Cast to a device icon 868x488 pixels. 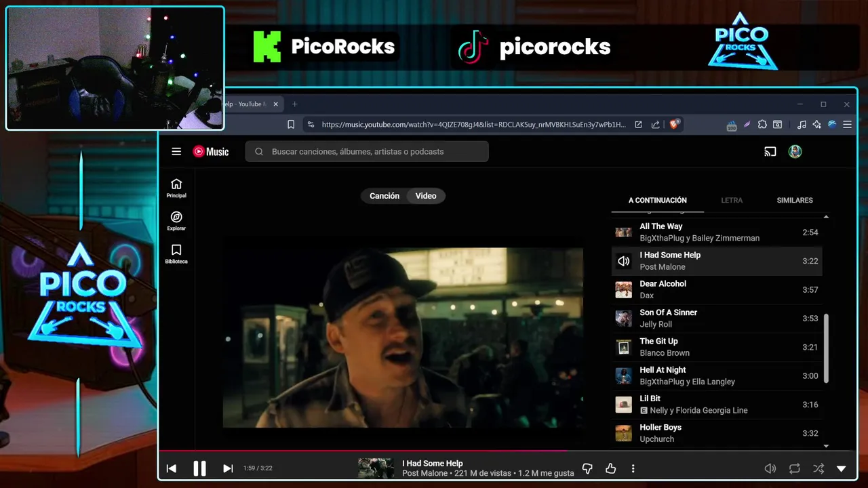point(770,152)
